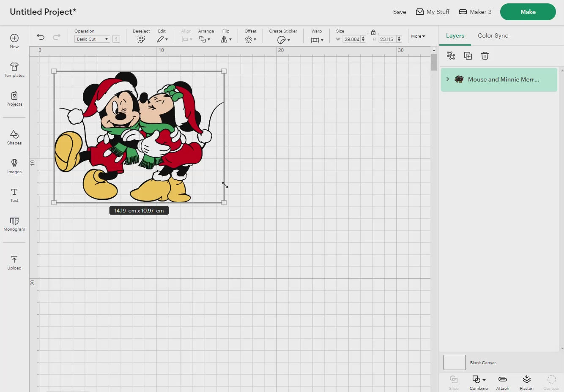
Task: Click the Untitled Project title
Action: [43, 12]
